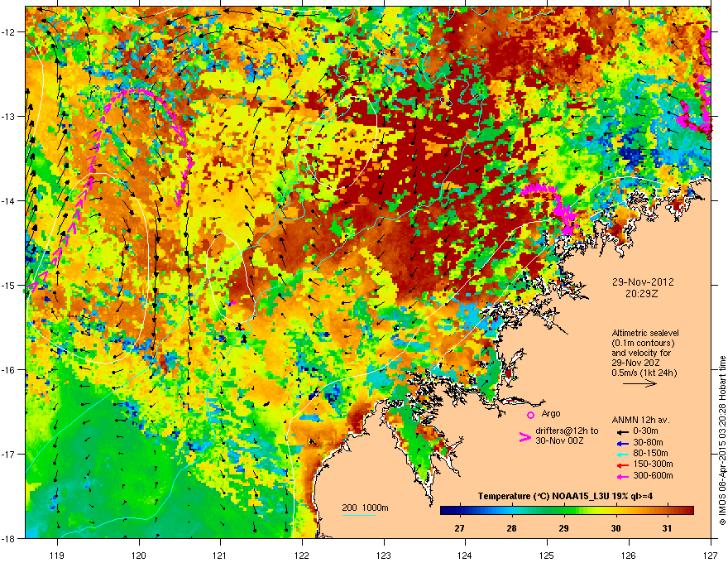The height and width of the screenshot is (563, 728).
Task: Click the magenta Argo circle legend symbol
Action: [x=530, y=415]
